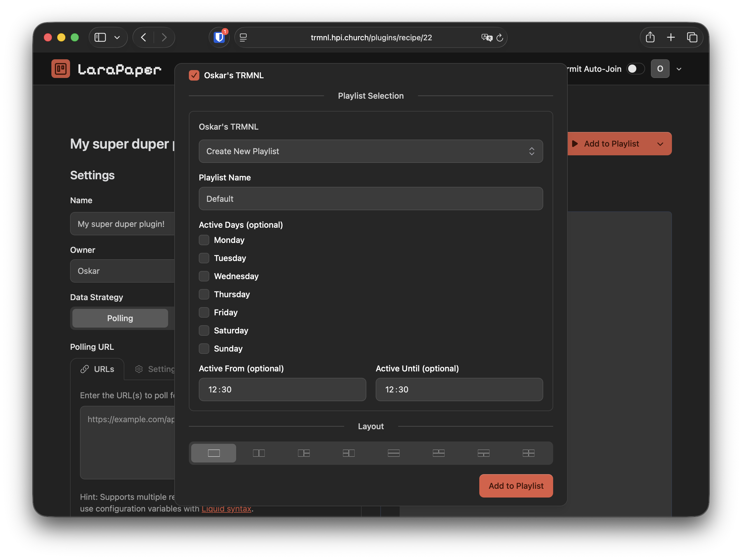Switch to the URLs tab
The width and height of the screenshot is (742, 560).
click(97, 369)
